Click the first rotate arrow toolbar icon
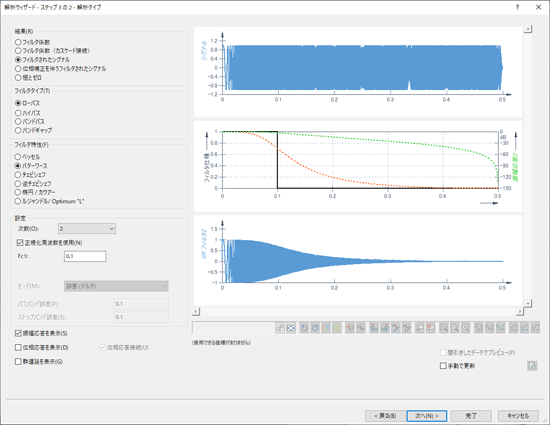Viewport: 550px width, 425px height. coord(304,328)
